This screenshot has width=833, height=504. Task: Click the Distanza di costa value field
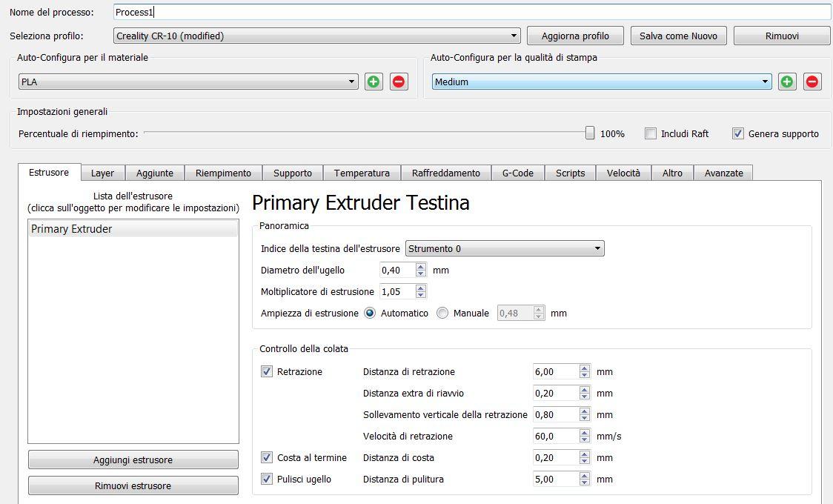[556, 458]
